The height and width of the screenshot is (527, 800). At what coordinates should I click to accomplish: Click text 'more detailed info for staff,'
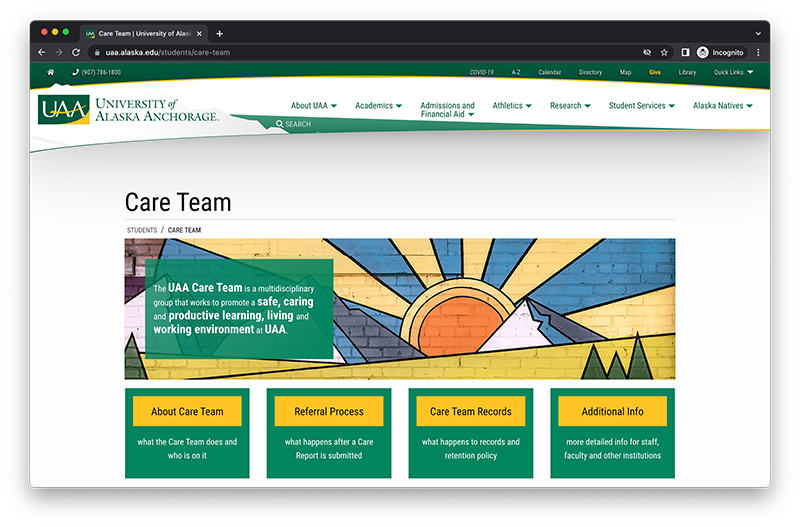point(613,442)
